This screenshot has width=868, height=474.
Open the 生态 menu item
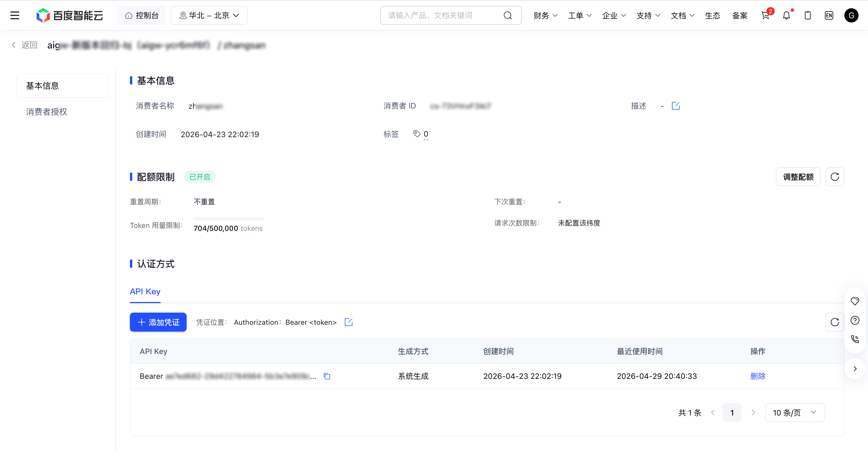coord(713,15)
